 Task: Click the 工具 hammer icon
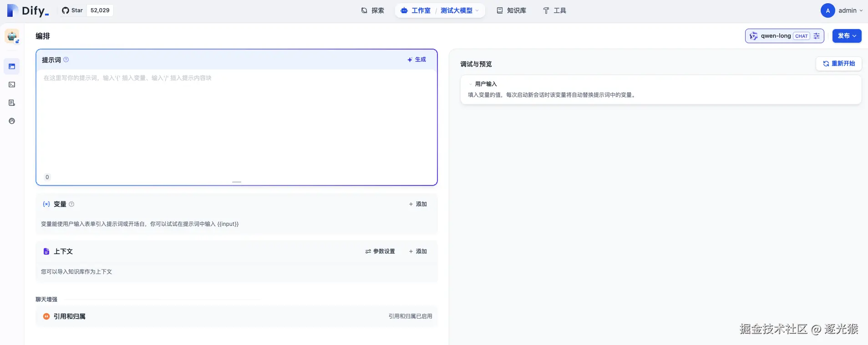[x=546, y=10]
